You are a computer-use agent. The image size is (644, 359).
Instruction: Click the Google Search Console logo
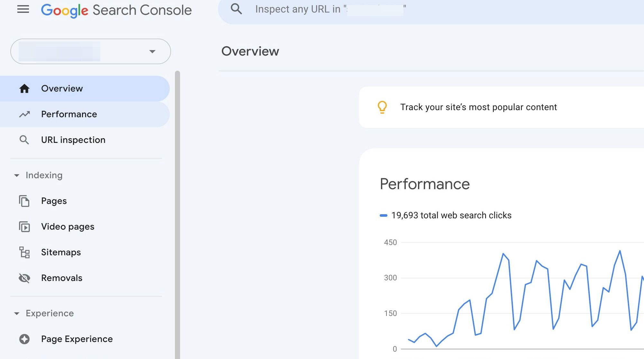(x=116, y=10)
